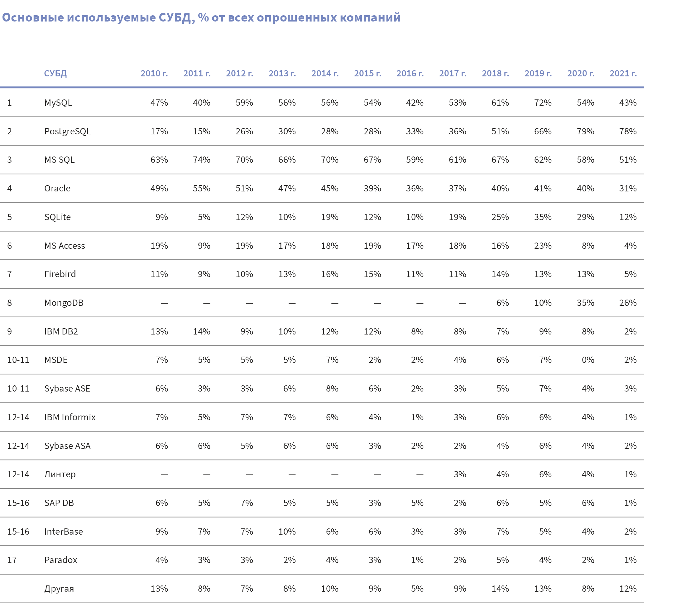Select MS SQL's 74% value for 2011
The image size is (676, 616).
pyautogui.click(x=201, y=160)
